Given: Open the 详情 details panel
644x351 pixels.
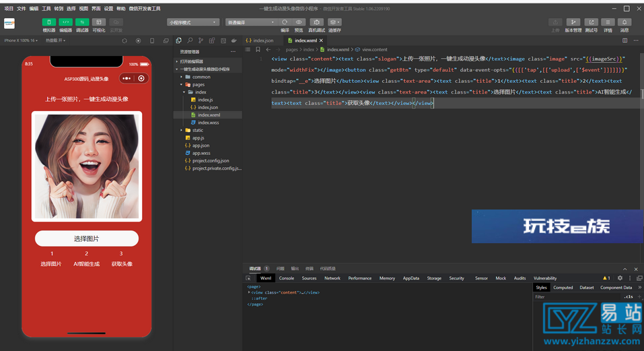Looking at the screenshot, I should pyautogui.click(x=608, y=22).
